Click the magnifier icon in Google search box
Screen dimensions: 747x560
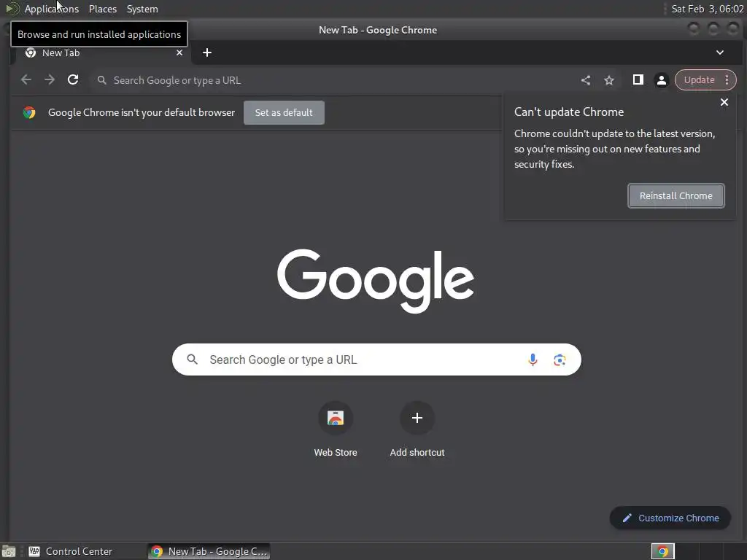(192, 359)
